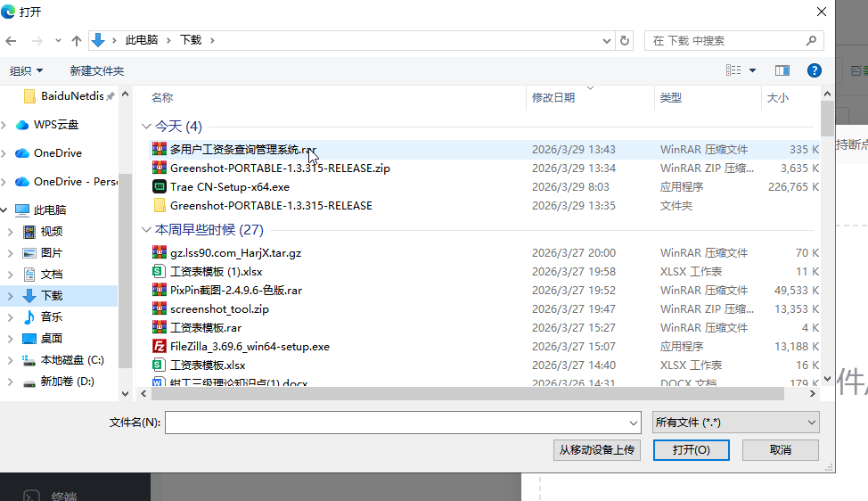Click horizontal scrollbar of file list
This screenshot has height=501, width=868.
pos(468,394)
